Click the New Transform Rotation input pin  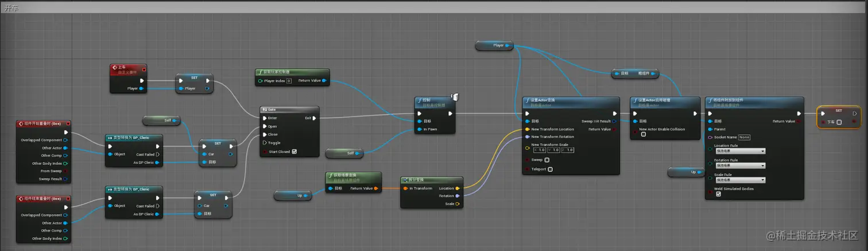coord(527,137)
